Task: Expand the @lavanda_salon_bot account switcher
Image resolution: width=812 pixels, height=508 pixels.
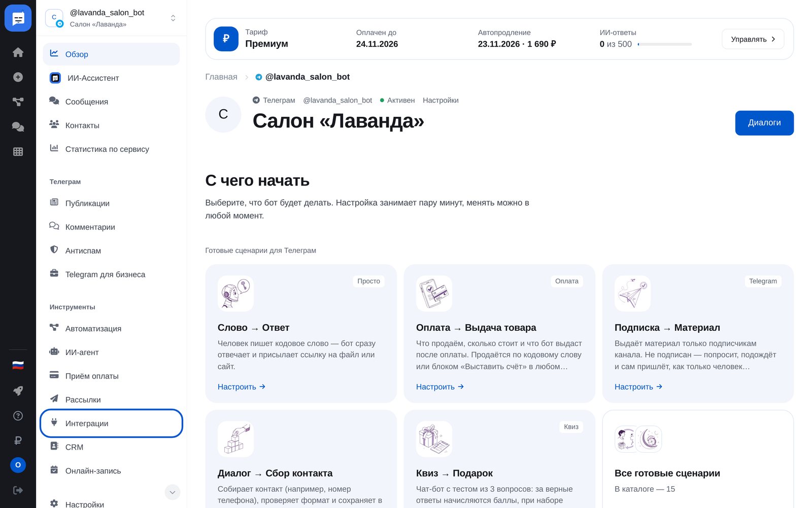Action: 173,18
